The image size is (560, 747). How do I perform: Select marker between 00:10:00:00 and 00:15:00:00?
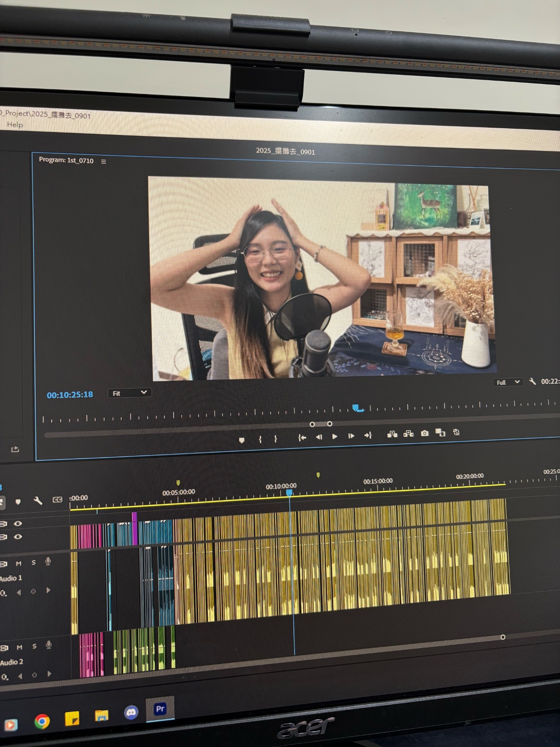pos(318,475)
